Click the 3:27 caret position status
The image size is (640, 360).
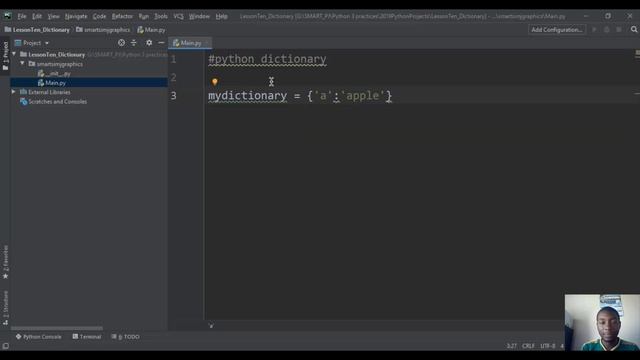tap(511, 346)
